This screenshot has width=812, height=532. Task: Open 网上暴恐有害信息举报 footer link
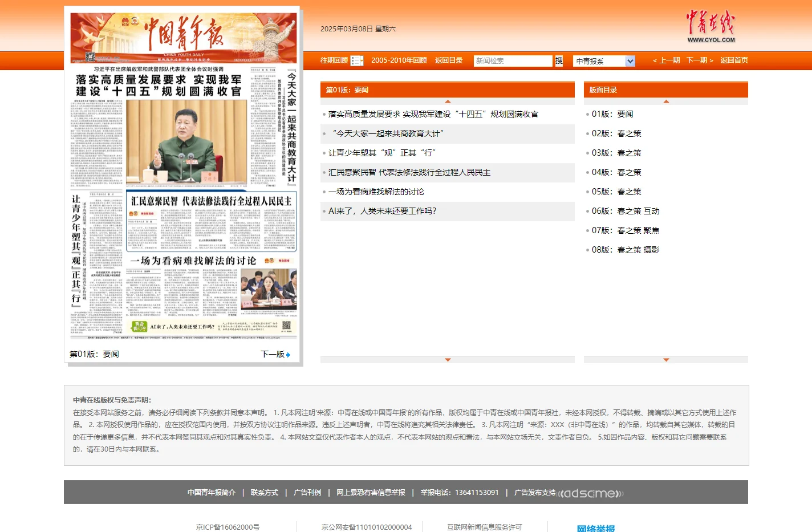[371, 493]
